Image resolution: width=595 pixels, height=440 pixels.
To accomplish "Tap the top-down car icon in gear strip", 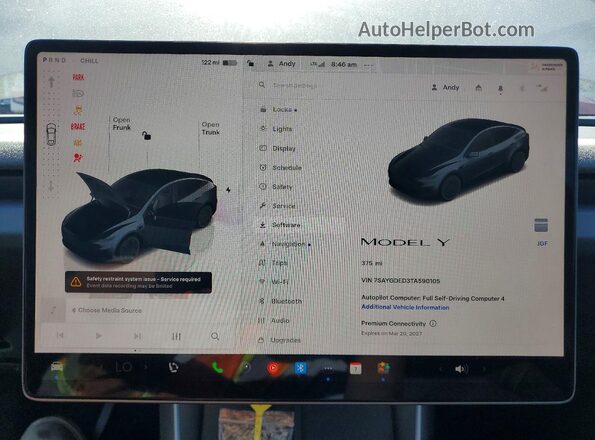I will [x=52, y=134].
